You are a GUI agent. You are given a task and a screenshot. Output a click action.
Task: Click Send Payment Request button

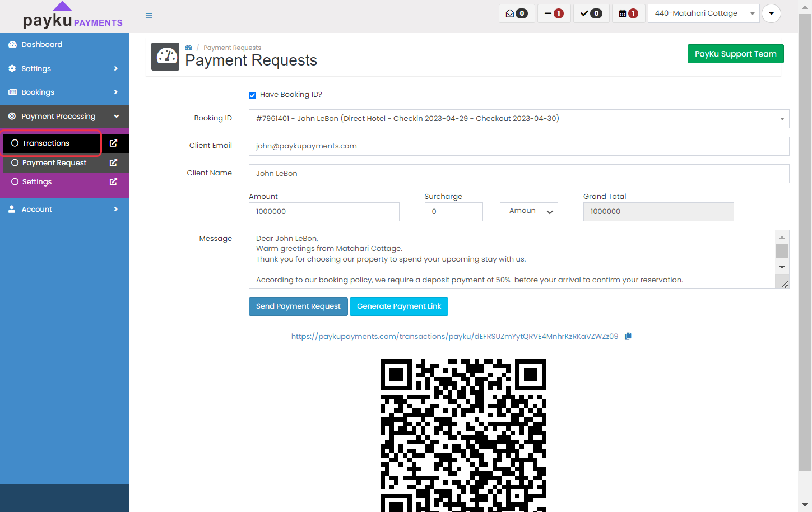tap(298, 306)
